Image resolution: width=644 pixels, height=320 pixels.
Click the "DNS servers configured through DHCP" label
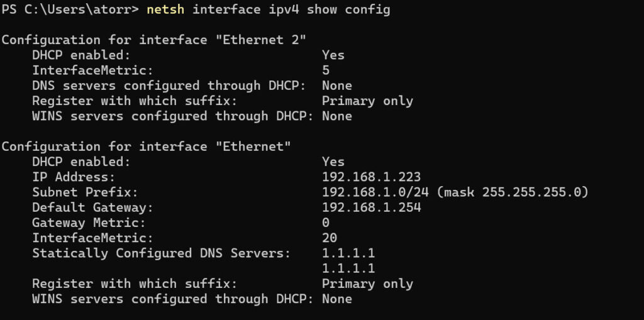tap(169, 86)
